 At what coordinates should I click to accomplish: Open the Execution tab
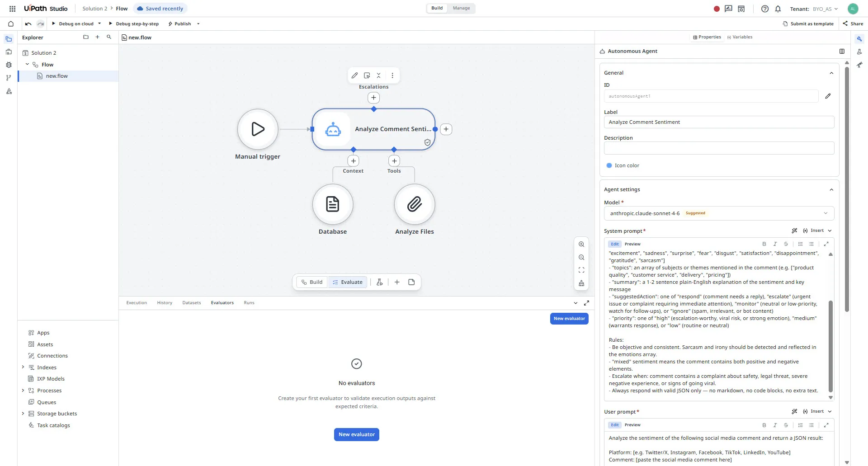[x=137, y=303]
